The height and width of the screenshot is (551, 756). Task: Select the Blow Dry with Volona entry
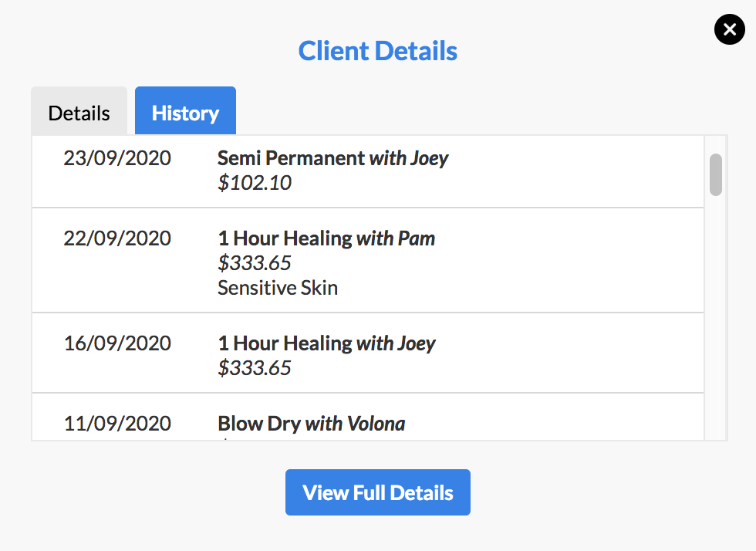(x=368, y=417)
